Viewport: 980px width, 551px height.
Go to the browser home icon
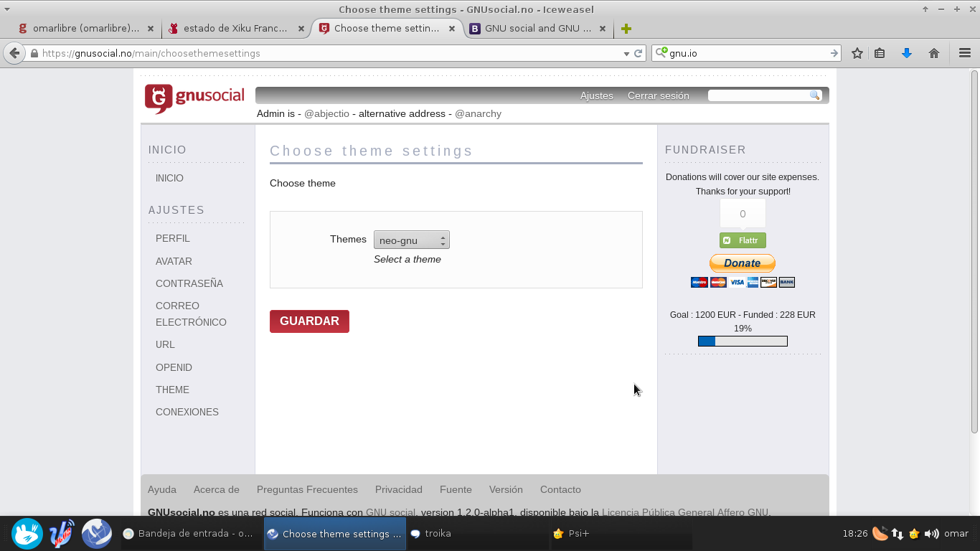[x=934, y=53]
